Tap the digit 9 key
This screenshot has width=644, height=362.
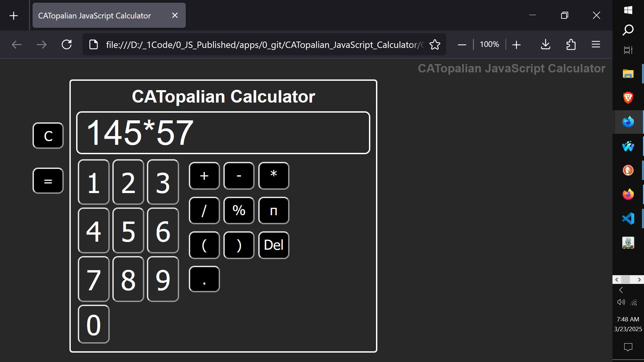click(163, 279)
